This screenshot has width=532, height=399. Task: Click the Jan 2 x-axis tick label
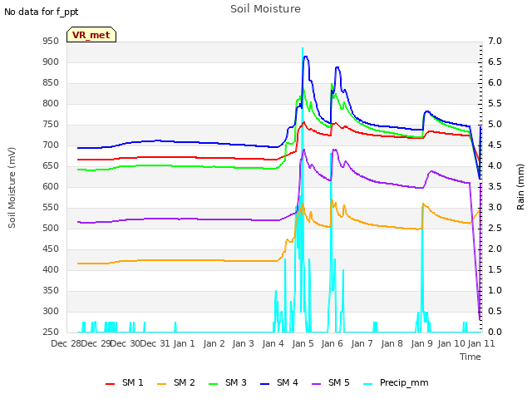[x=214, y=343]
